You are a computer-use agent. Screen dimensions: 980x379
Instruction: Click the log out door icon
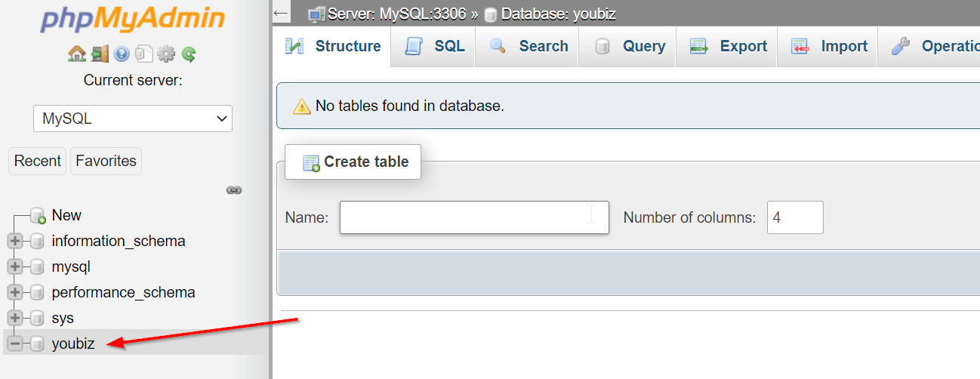point(100,54)
